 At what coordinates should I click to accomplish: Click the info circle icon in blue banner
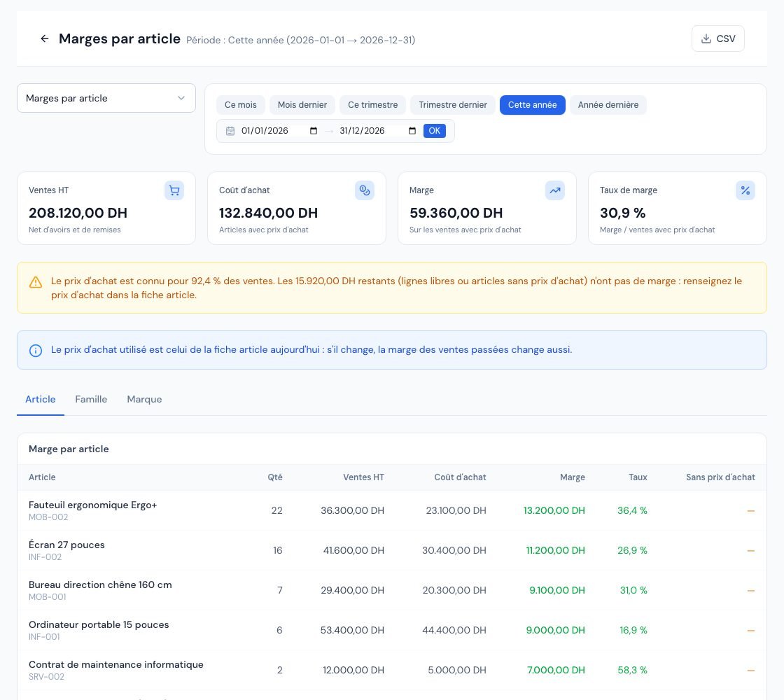36,351
